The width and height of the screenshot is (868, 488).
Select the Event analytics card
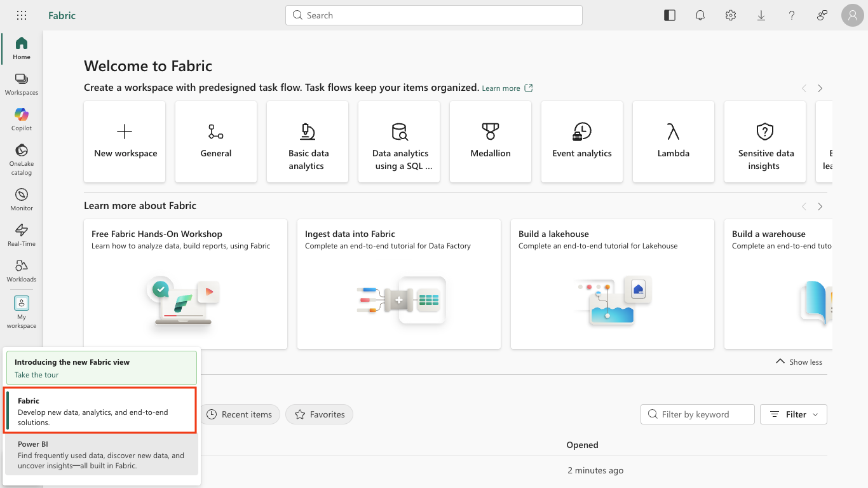(x=582, y=142)
